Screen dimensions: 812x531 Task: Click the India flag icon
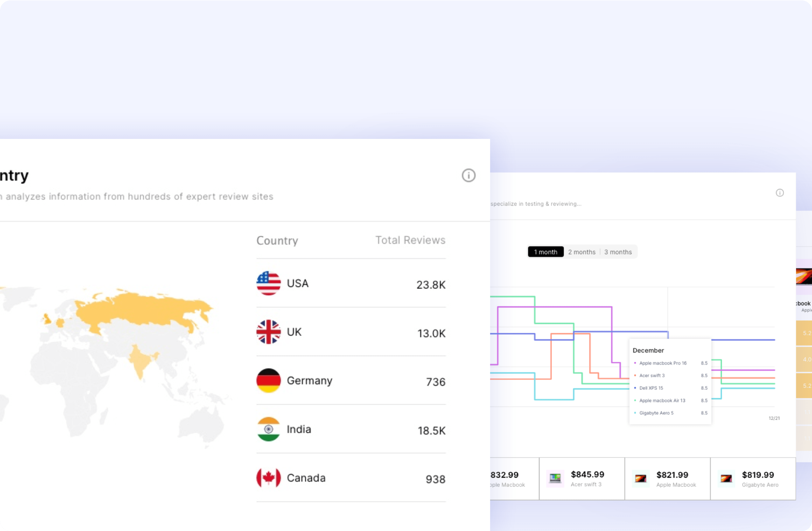(x=268, y=429)
